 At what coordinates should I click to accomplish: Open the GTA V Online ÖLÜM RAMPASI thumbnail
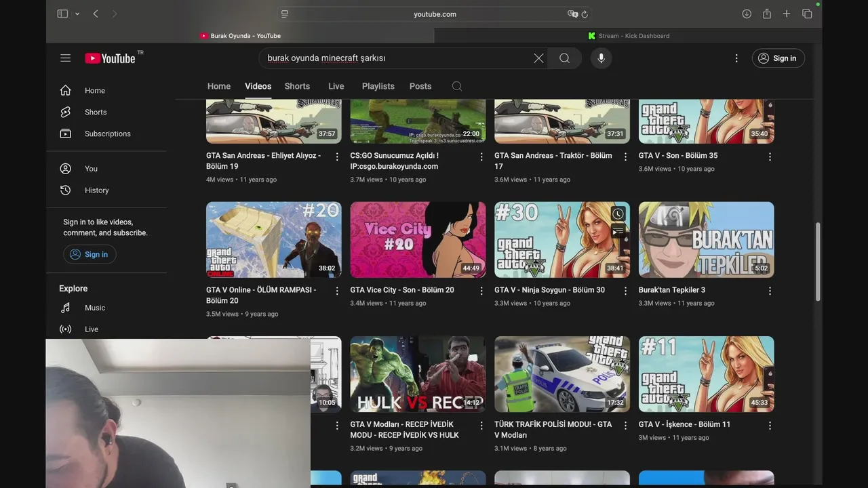274,240
